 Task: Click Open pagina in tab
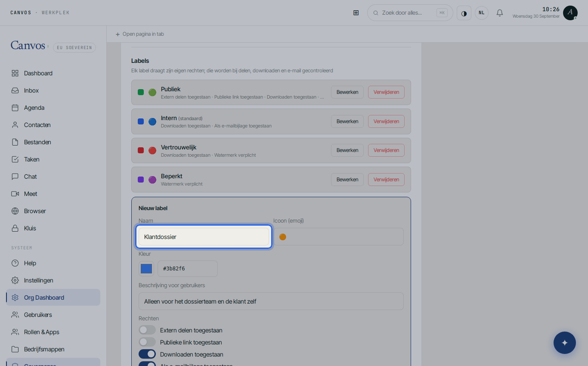pos(139,34)
